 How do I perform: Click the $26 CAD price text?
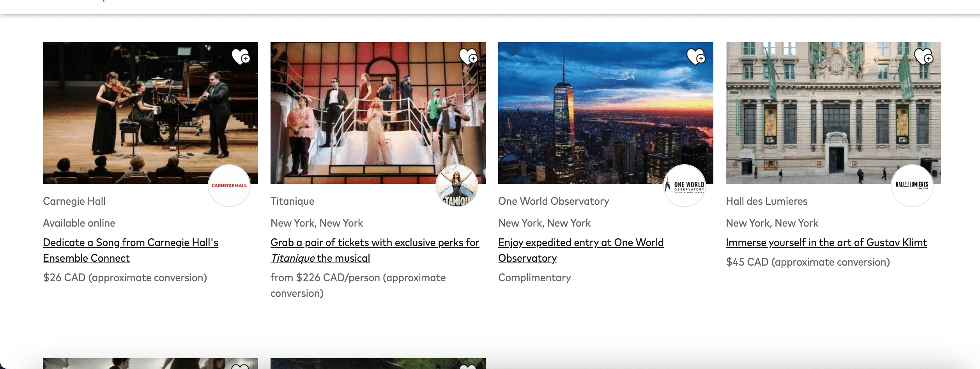125,278
